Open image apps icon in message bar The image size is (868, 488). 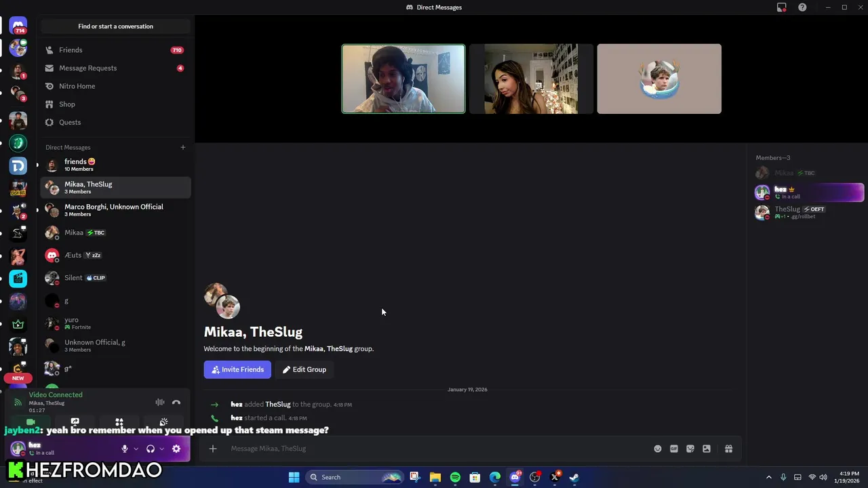(x=707, y=449)
